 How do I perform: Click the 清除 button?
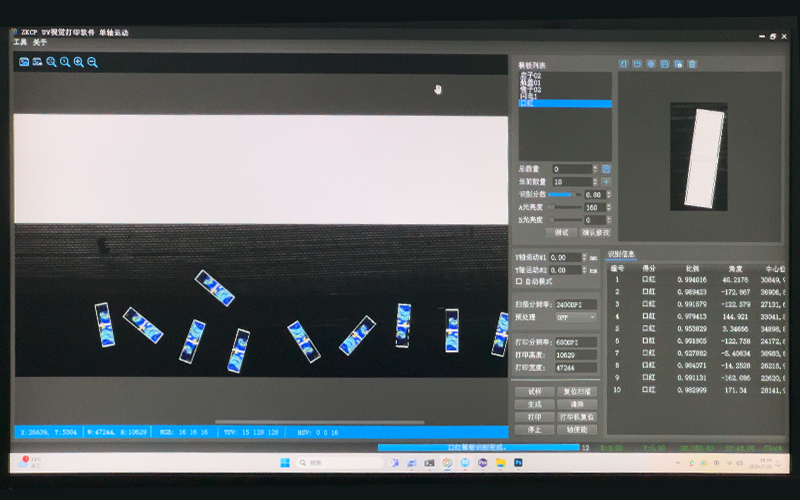click(x=577, y=404)
